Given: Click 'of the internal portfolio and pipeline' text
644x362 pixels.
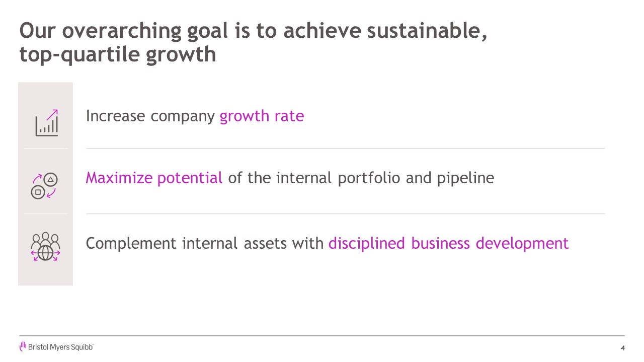Looking at the screenshot, I should point(361,178).
